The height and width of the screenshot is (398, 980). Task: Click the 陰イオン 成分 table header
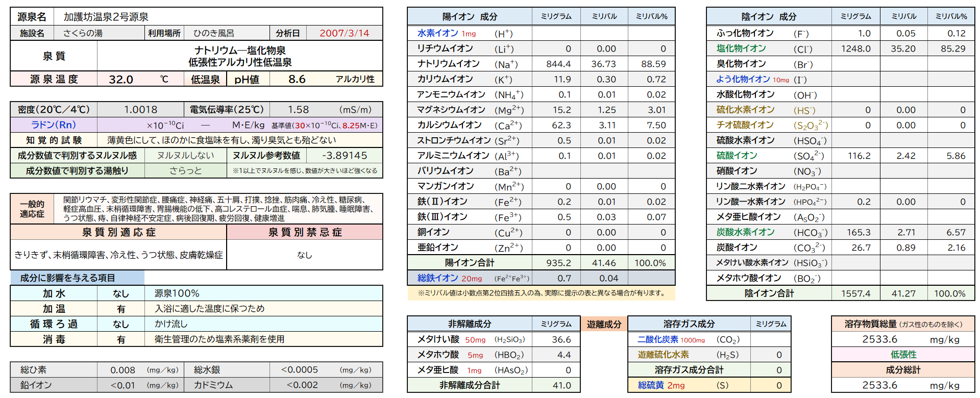coord(769,16)
